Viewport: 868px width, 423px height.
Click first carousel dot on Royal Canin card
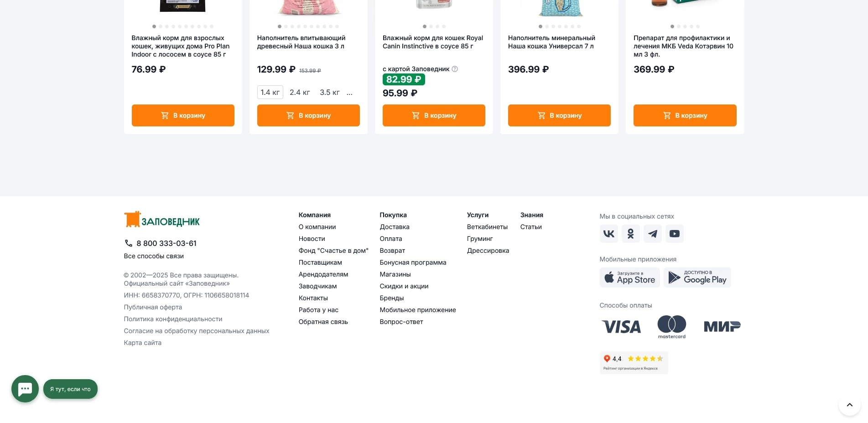point(425,26)
